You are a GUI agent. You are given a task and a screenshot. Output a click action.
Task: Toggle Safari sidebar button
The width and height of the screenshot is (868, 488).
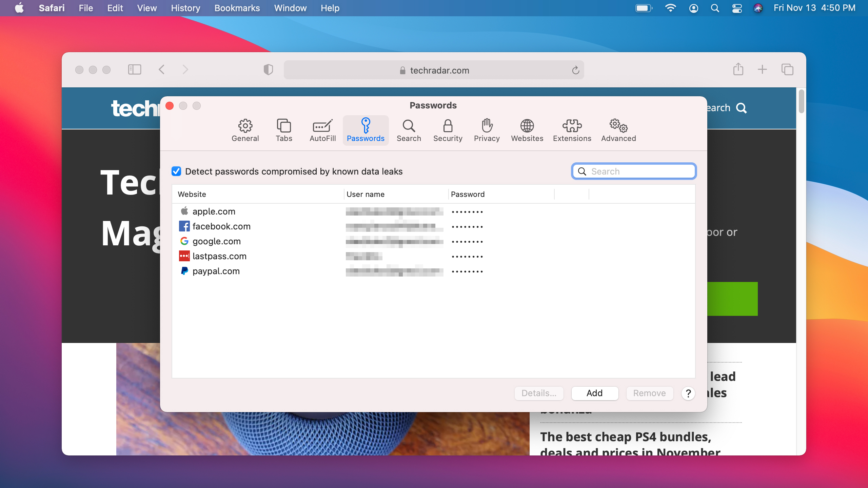tap(135, 69)
